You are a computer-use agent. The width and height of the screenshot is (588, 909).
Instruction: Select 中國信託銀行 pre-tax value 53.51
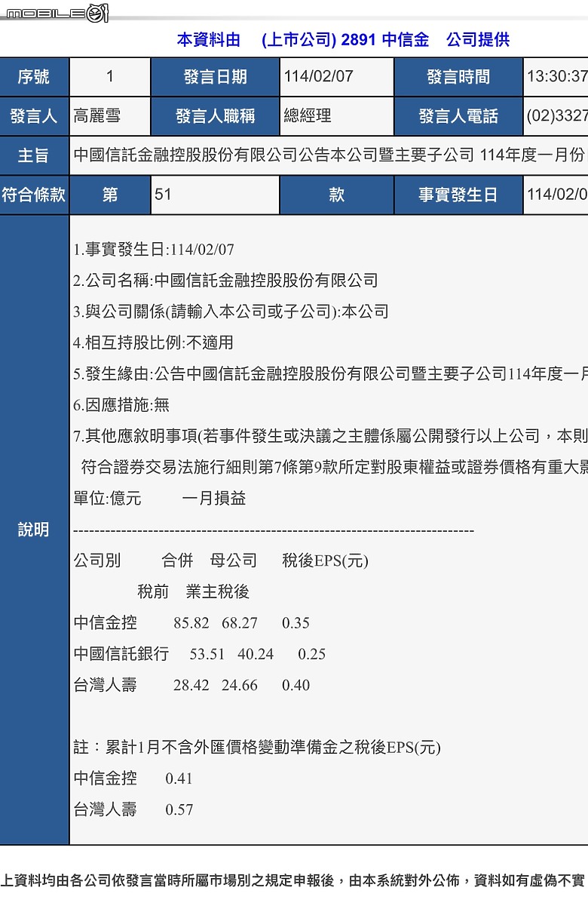tap(207, 654)
